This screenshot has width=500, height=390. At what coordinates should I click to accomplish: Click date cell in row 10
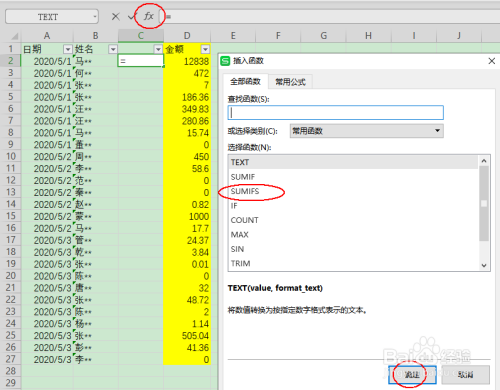(47, 157)
